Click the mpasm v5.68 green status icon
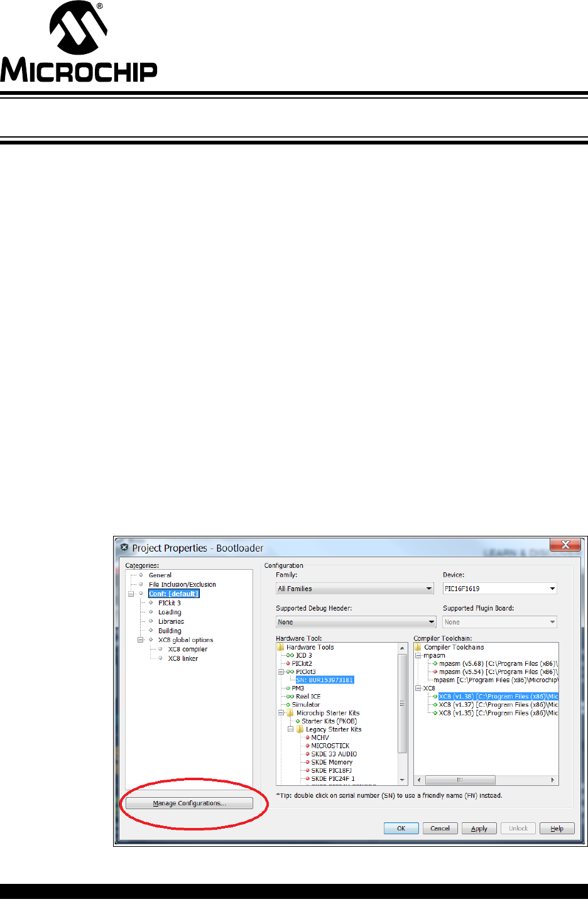The image size is (588, 909). click(435, 663)
